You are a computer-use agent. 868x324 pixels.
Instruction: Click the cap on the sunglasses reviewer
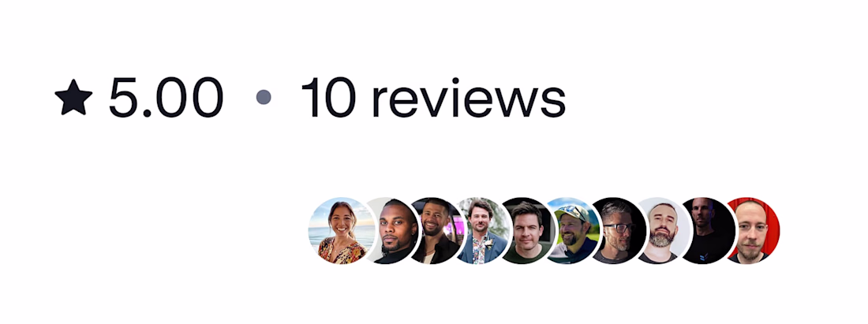pyautogui.click(x=574, y=213)
